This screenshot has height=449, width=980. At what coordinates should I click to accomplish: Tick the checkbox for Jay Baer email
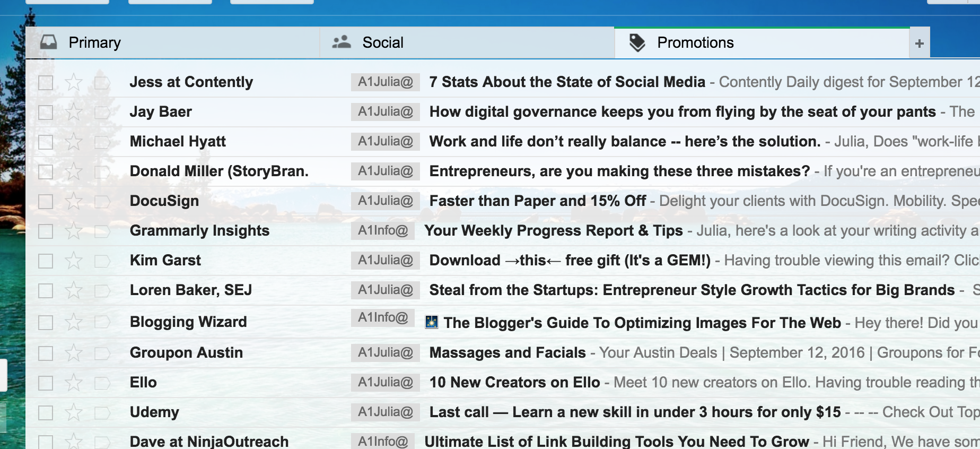pyautogui.click(x=46, y=113)
